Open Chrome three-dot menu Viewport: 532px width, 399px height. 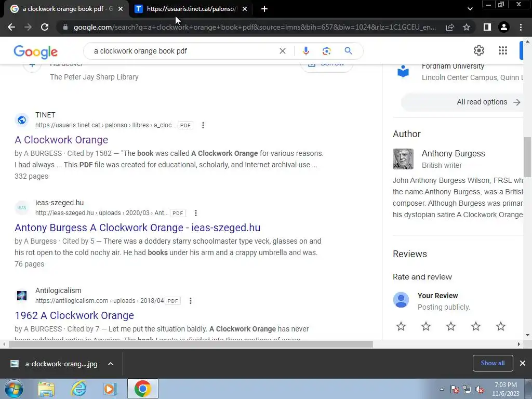pyautogui.click(x=521, y=27)
